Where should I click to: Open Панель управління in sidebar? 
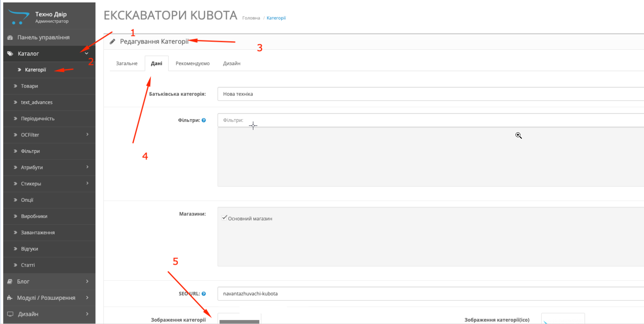click(x=49, y=38)
